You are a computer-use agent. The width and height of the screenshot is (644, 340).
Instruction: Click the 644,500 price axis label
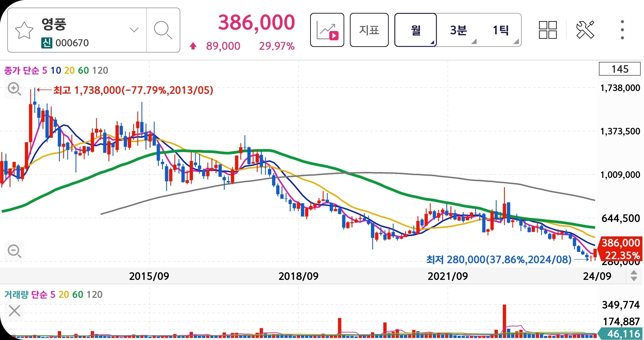click(621, 218)
